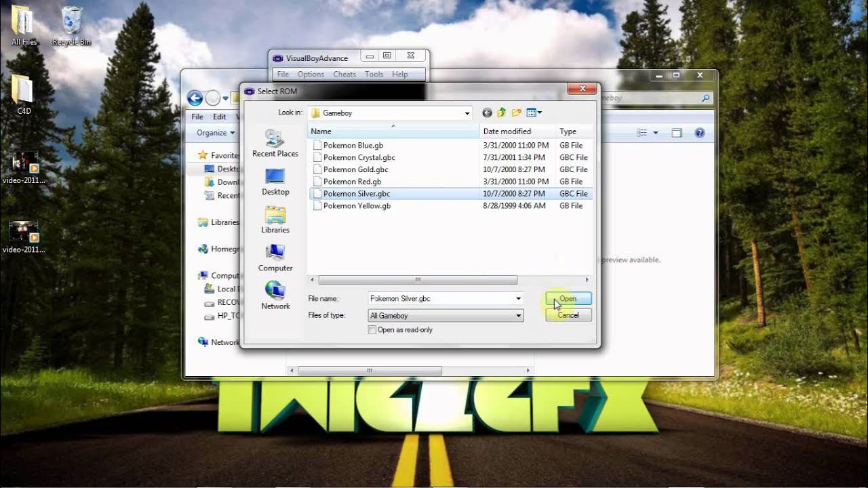
Task: Click Homegroup in Explorer navigation pane
Action: pyautogui.click(x=219, y=249)
